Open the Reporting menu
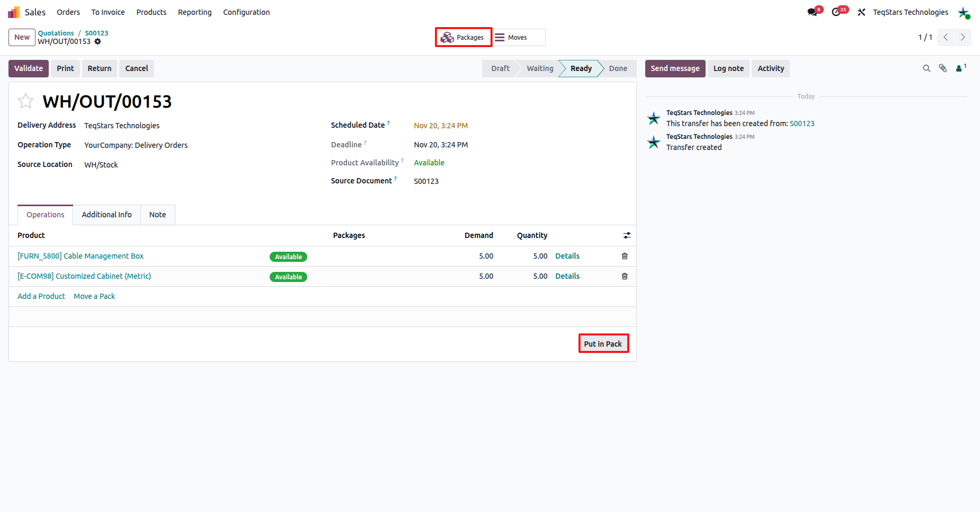Viewport: 980px width, 512px height. click(195, 12)
